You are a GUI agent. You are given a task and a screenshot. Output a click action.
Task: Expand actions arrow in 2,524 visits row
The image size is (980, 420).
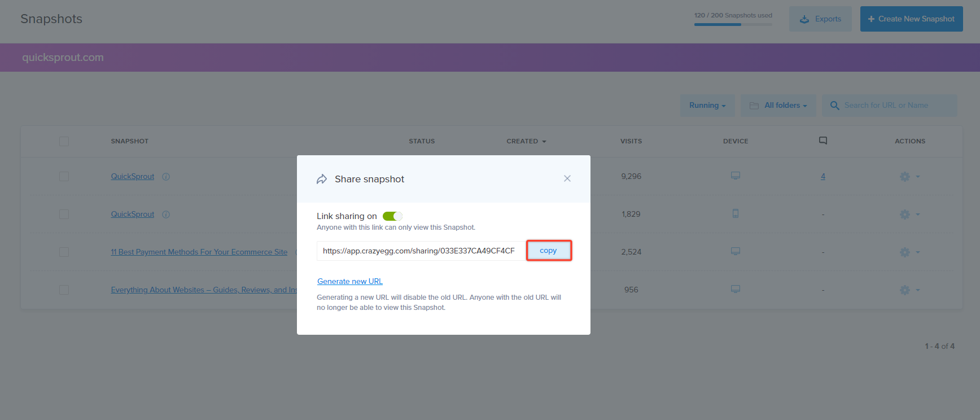pos(918,252)
